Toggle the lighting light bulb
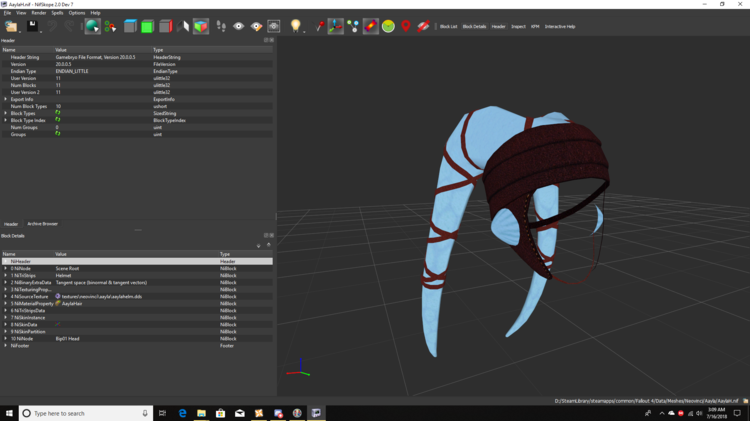This screenshot has width=750, height=421. [x=296, y=26]
